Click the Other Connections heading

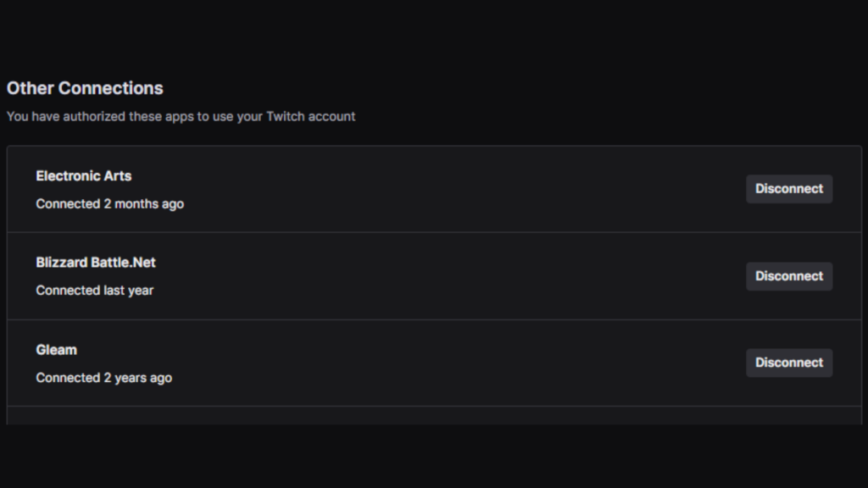(85, 88)
